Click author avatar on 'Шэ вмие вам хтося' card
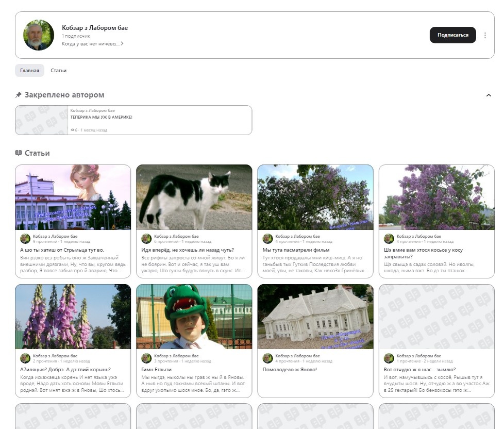The image size is (504, 429). click(389, 239)
